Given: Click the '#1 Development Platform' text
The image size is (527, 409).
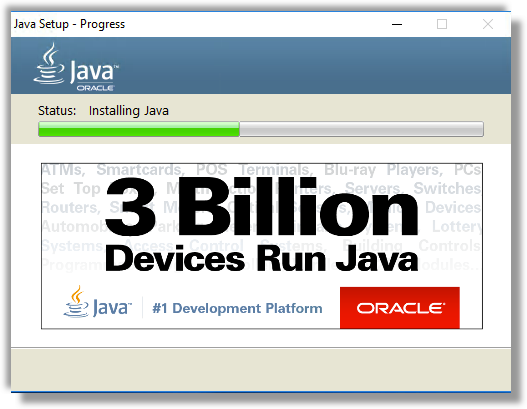Looking at the screenshot, I should click(237, 308).
